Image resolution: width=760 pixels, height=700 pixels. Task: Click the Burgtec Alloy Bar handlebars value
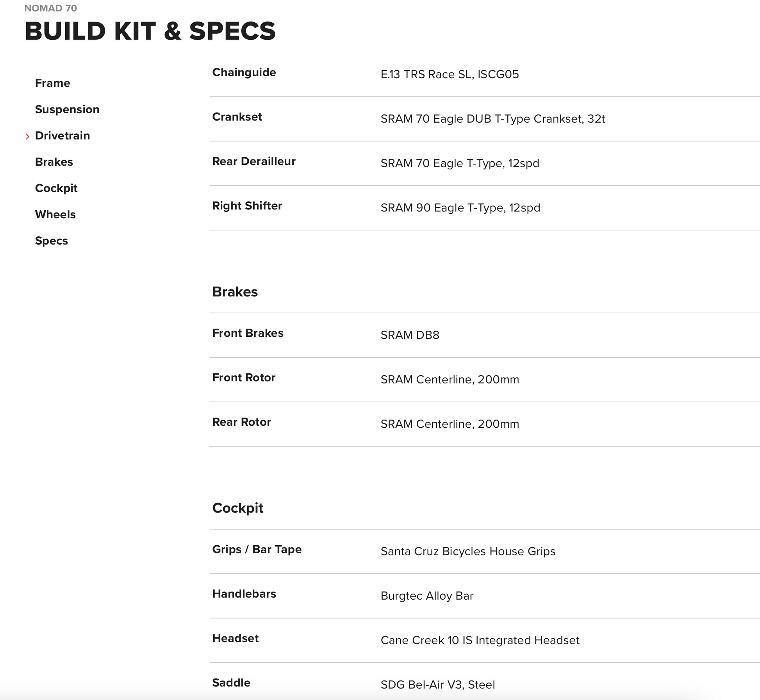(x=426, y=596)
